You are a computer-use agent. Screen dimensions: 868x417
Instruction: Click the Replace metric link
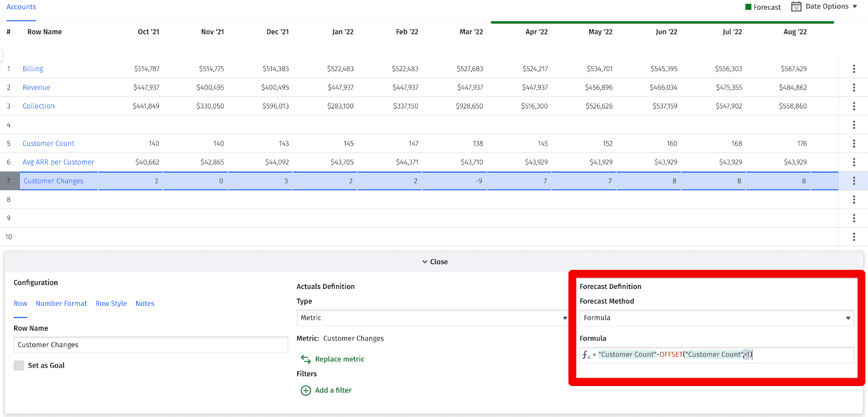tap(340, 359)
